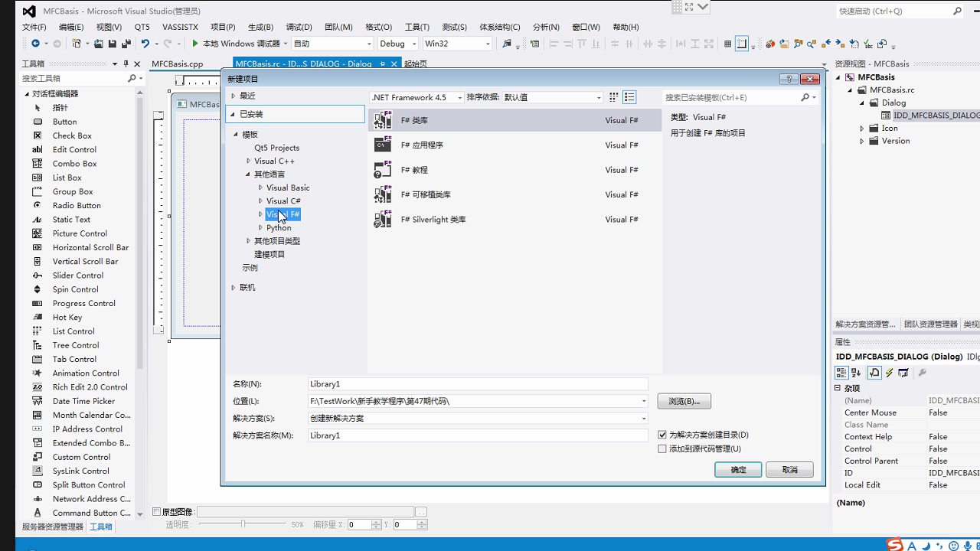
Task: Toggle the 原型图像 checkbox
Action: tap(156, 511)
